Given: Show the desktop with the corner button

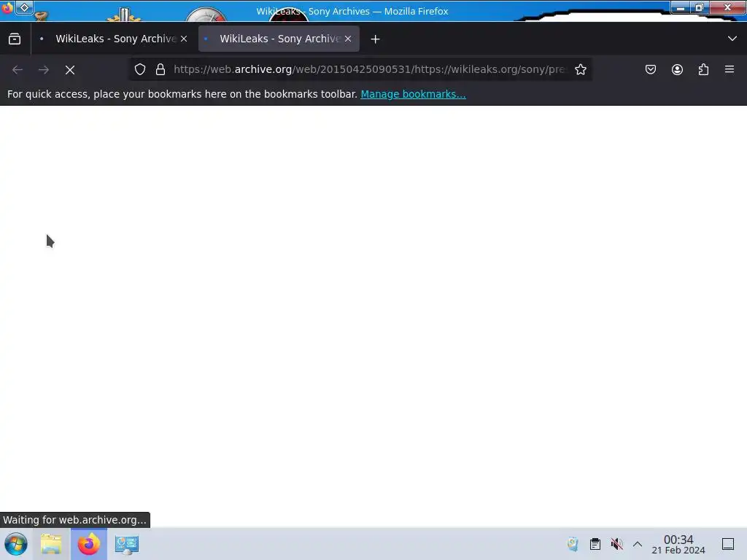Looking at the screenshot, I should click(x=728, y=544).
